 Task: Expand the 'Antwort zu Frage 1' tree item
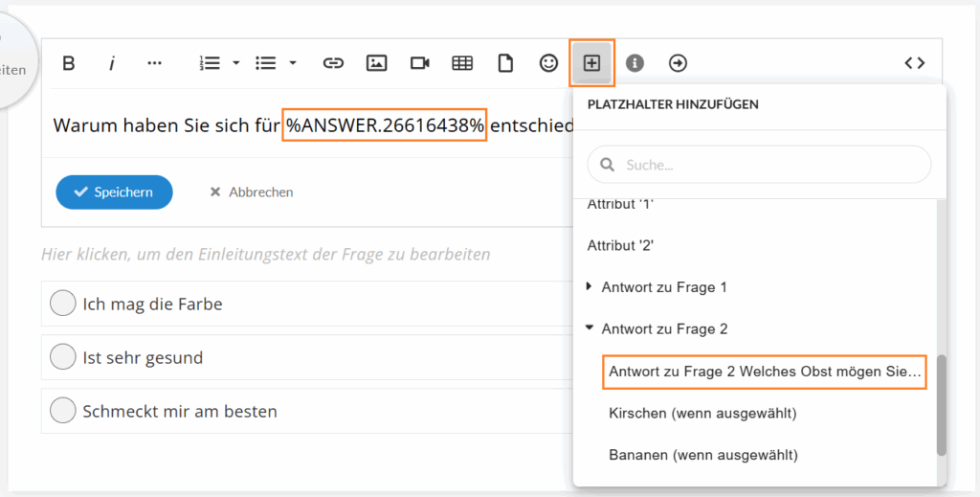(589, 286)
